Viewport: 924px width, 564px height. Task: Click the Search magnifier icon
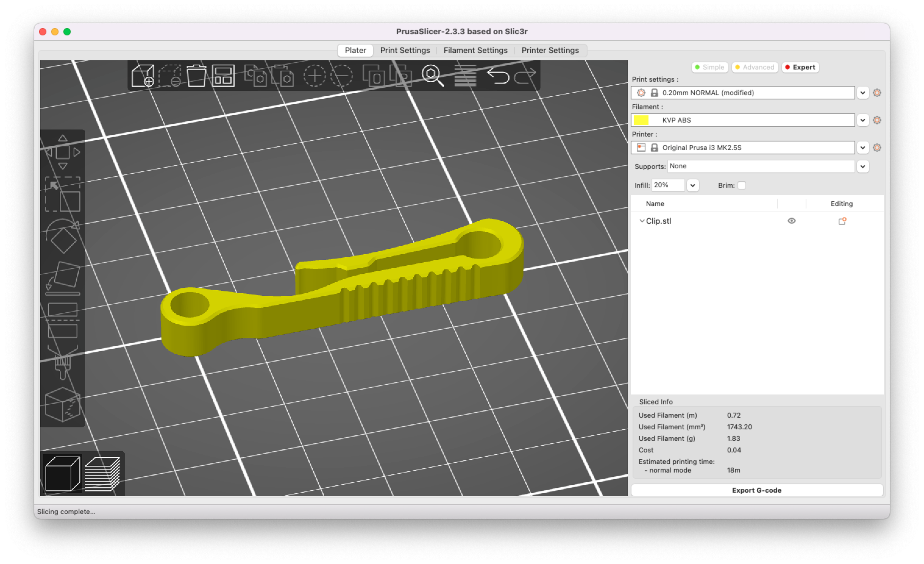pos(433,75)
